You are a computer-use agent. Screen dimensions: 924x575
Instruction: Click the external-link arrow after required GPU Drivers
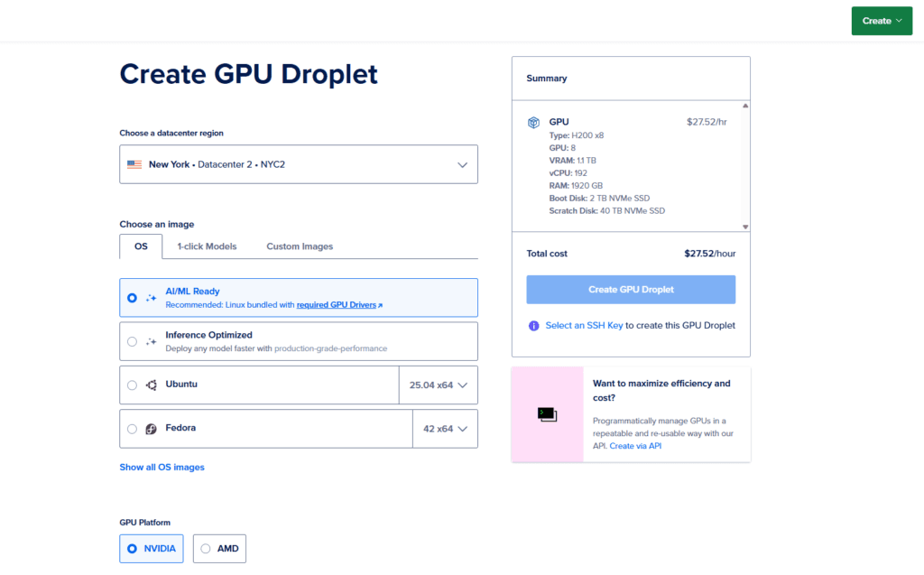tap(380, 305)
